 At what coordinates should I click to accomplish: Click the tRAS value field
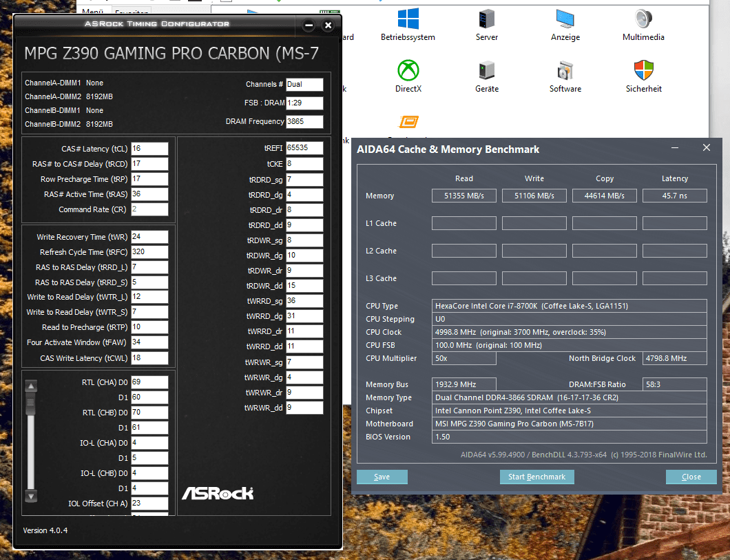point(149,194)
